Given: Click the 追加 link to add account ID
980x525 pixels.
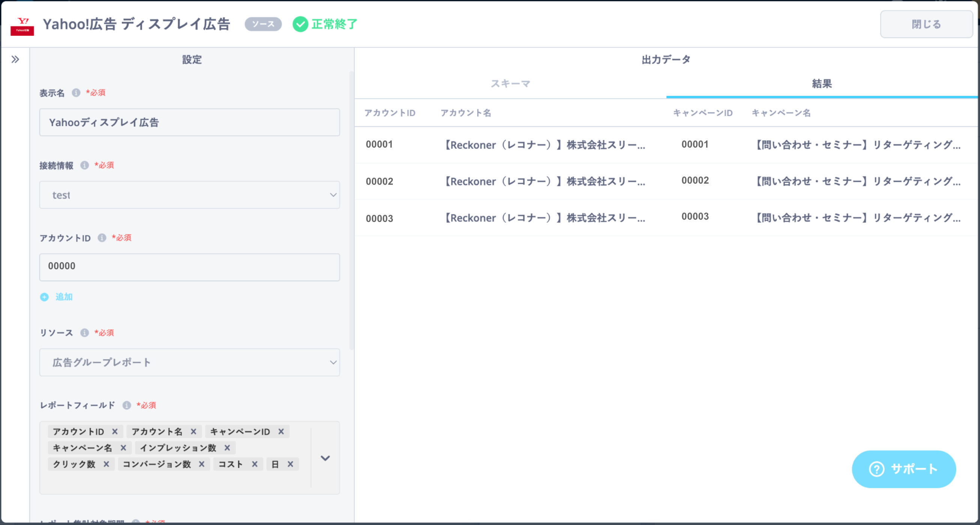Looking at the screenshot, I should click(63, 297).
